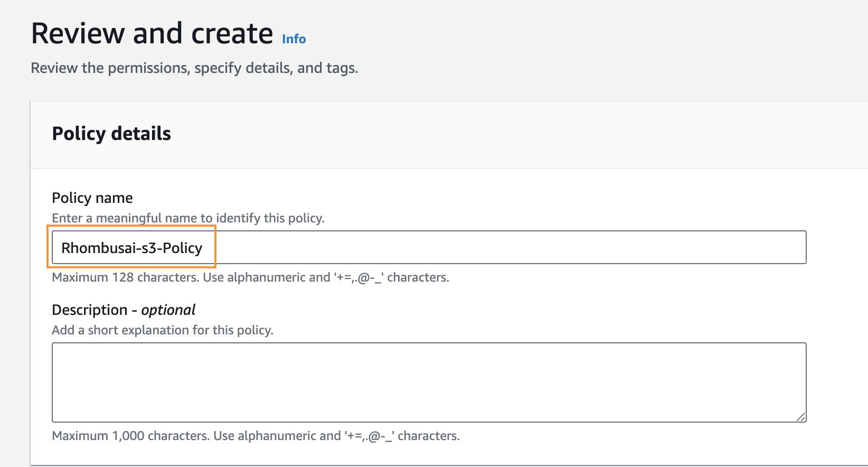Image resolution: width=868 pixels, height=467 pixels.
Task: Click the Review and create page heading
Action: (x=152, y=34)
